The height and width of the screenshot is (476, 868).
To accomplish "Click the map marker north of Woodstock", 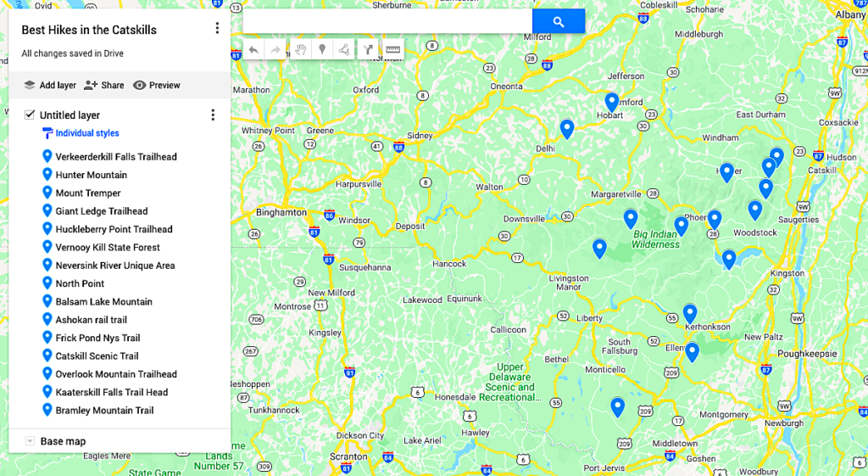I will (755, 210).
